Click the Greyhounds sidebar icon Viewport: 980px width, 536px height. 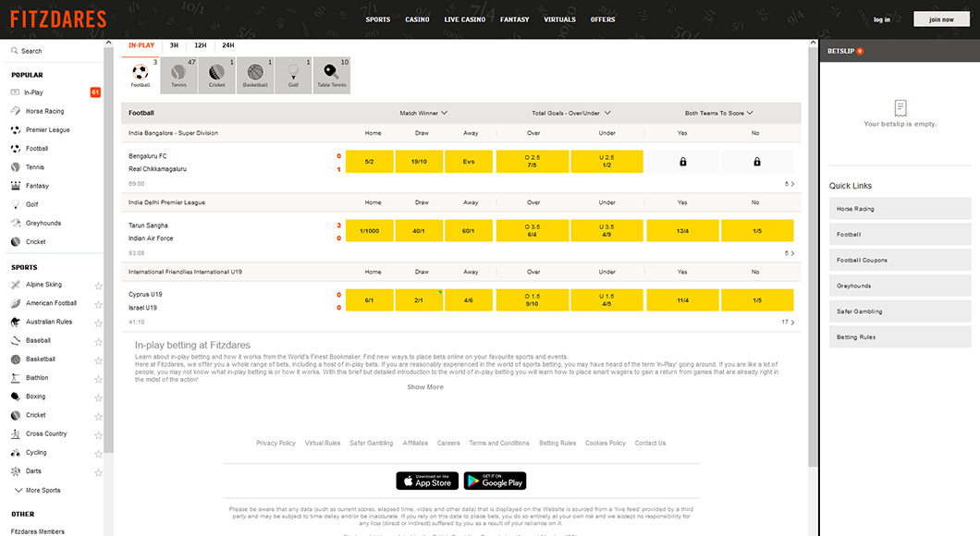pyautogui.click(x=16, y=223)
